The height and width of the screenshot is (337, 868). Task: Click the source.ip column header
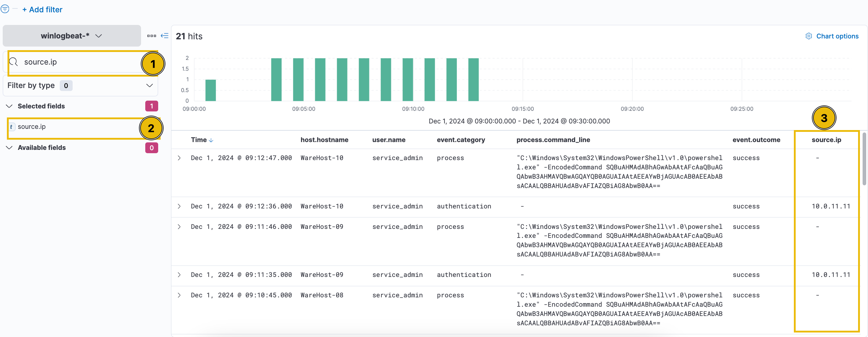[826, 140]
